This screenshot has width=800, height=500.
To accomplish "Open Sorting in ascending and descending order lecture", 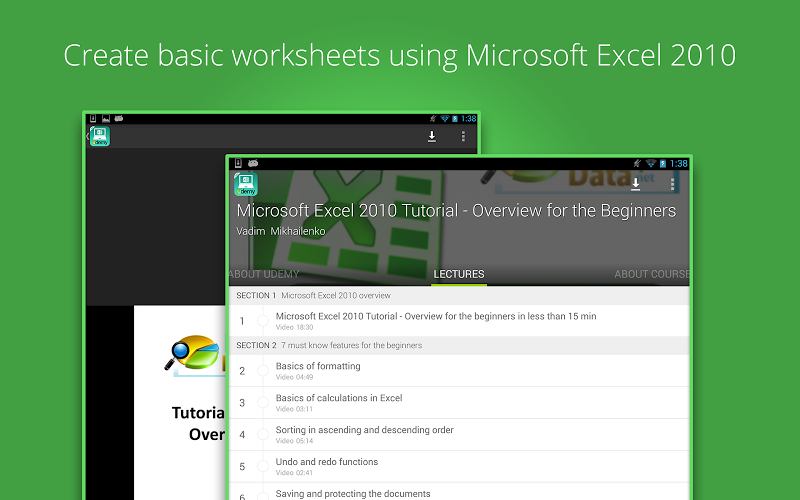I will coord(459,435).
